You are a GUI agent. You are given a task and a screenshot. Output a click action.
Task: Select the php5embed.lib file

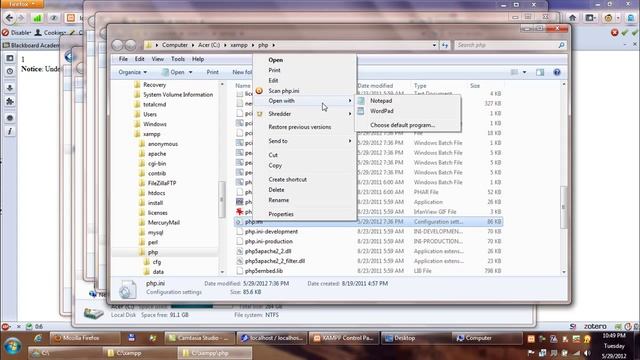[x=264, y=271]
